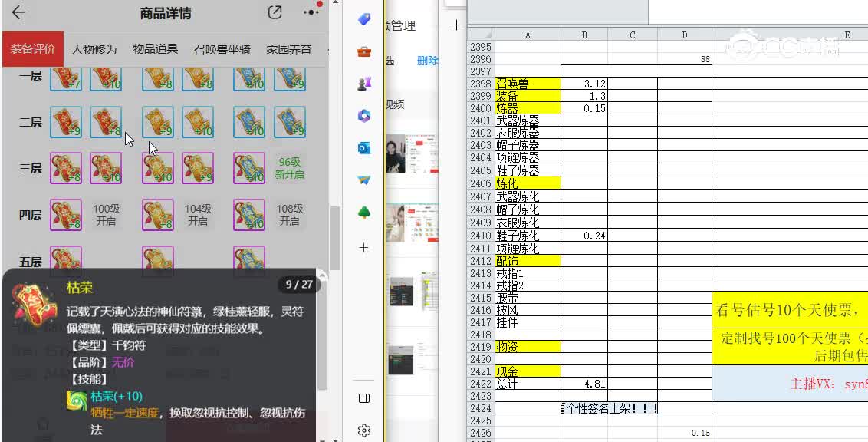Image resolution: width=868 pixels, height=442 pixels.
Task: Select row 2398 header
Action: click(481, 84)
